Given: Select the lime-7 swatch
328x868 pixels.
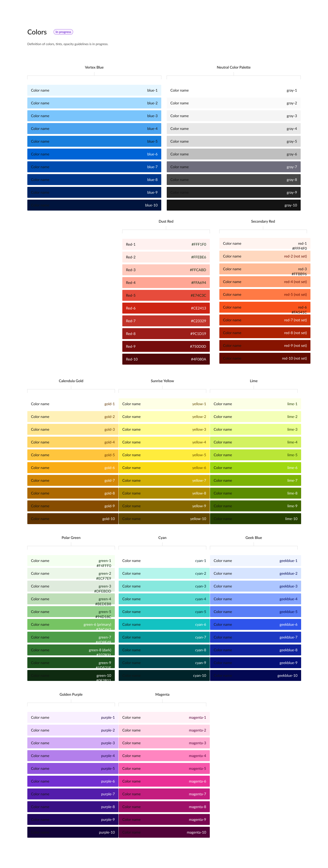Looking at the screenshot, I should pyautogui.click(x=256, y=481).
